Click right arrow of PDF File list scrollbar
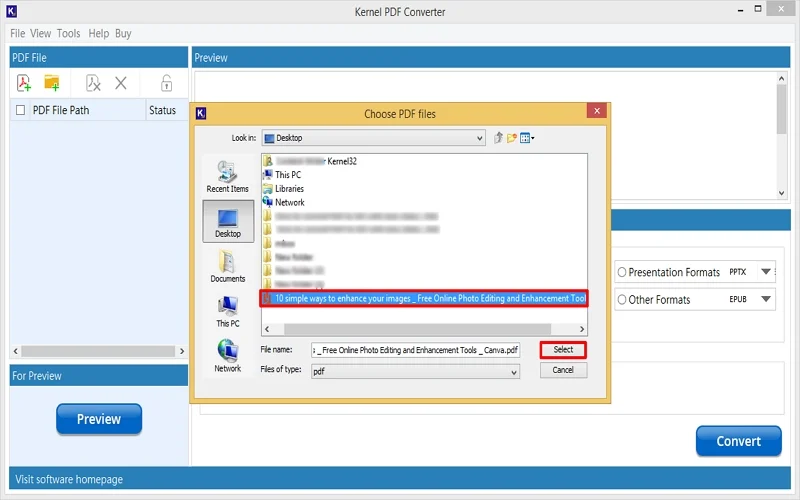 click(x=182, y=352)
